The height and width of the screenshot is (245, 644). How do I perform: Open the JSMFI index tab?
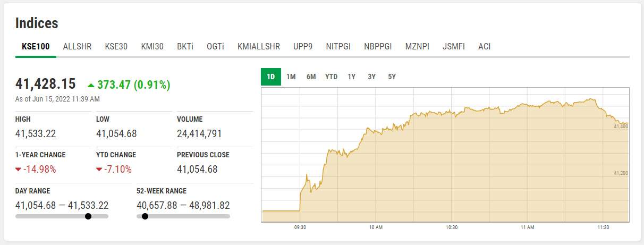point(453,46)
